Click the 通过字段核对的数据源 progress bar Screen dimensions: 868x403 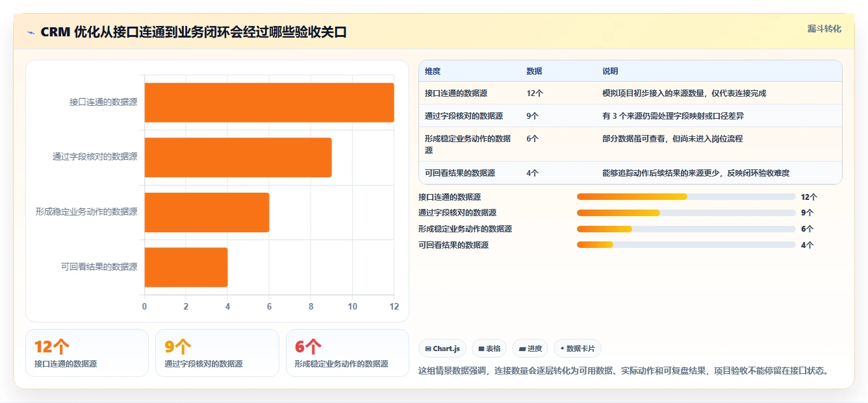pyautogui.click(x=686, y=213)
